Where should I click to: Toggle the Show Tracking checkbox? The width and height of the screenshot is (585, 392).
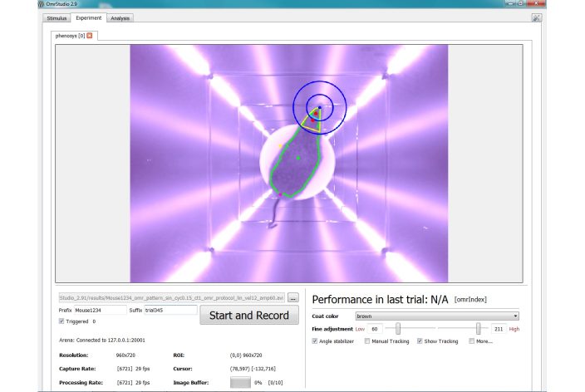coord(420,341)
